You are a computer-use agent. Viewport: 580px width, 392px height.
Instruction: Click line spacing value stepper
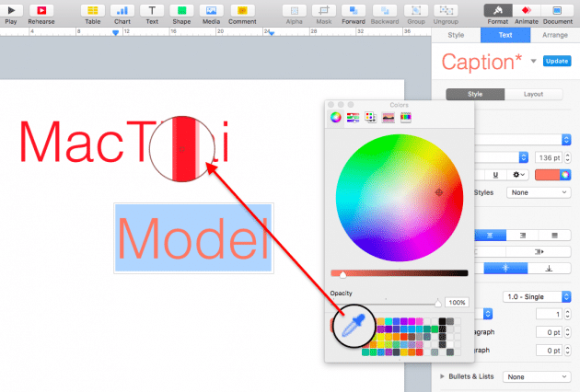coord(567,315)
